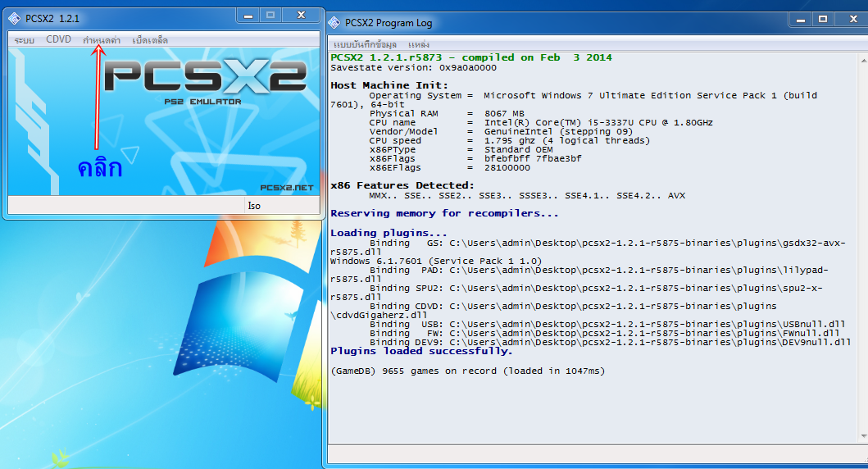Open the CDVD menu
Viewport: 868px width, 469px height.
[58, 39]
